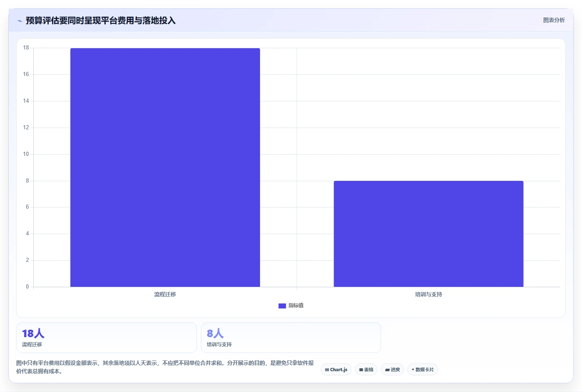Select the 进度 tag

coord(392,370)
